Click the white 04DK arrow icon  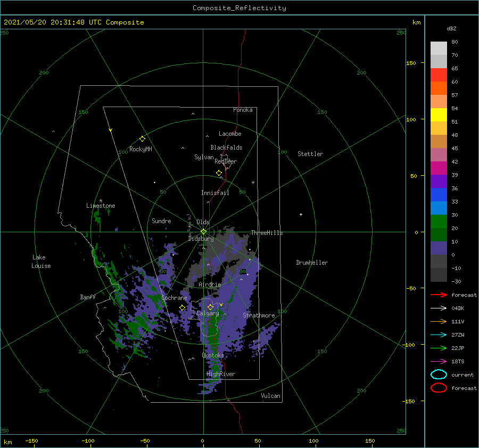439,308
